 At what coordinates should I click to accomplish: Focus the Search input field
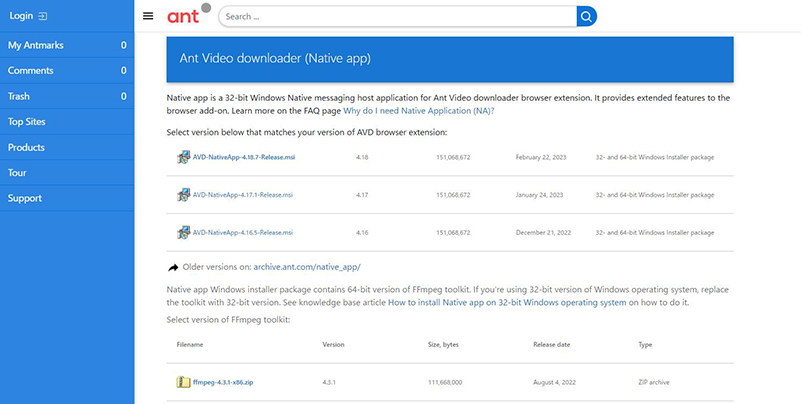[398, 16]
